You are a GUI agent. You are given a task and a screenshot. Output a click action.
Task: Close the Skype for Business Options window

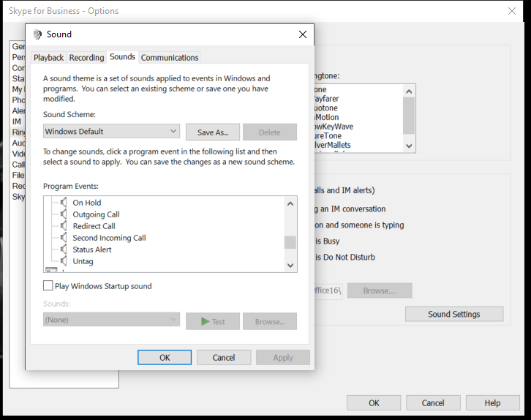pyautogui.click(x=512, y=11)
